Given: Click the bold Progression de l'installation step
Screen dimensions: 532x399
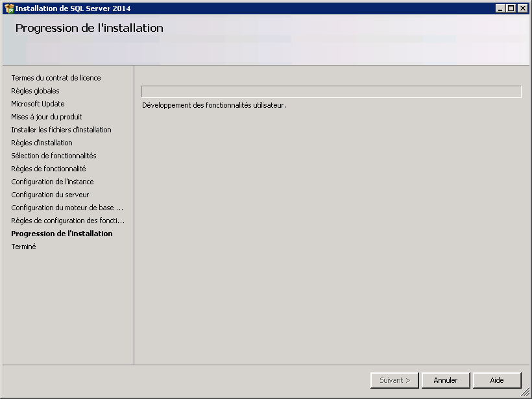Looking at the screenshot, I should point(62,234).
